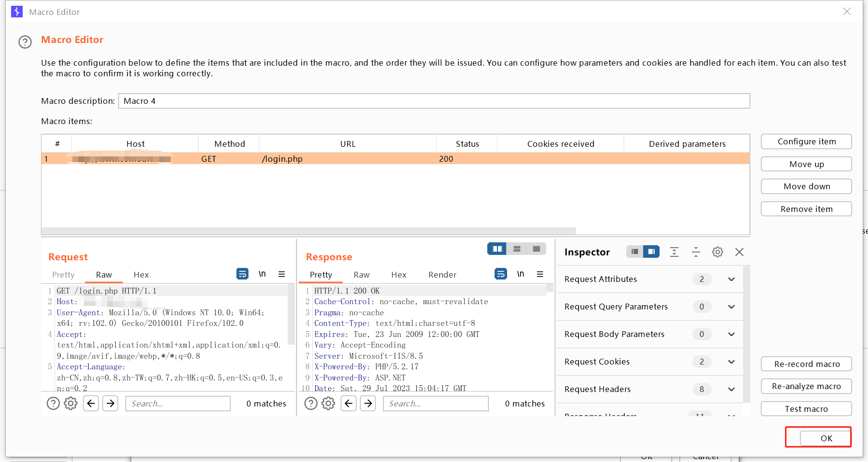The height and width of the screenshot is (462, 868).
Task: Click Response search help icon
Action: tap(311, 403)
